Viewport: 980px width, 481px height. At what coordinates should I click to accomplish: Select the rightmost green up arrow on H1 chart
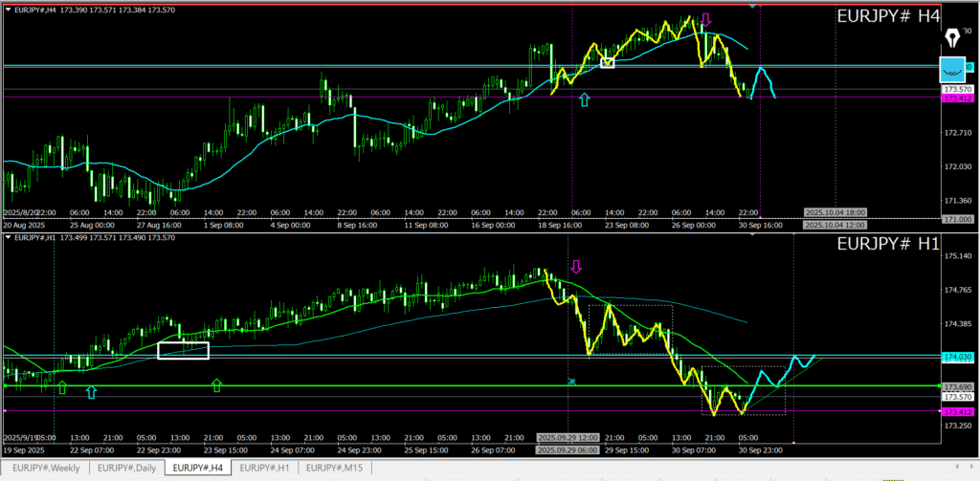point(216,384)
